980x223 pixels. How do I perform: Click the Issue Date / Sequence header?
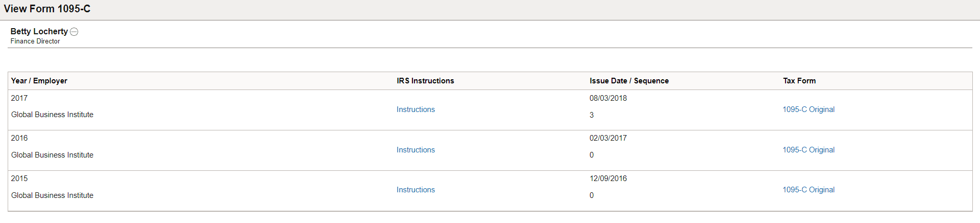[x=629, y=81]
